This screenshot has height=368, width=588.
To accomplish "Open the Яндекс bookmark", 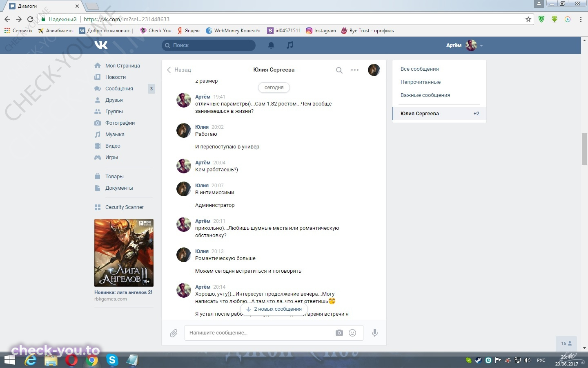I will tap(189, 31).
